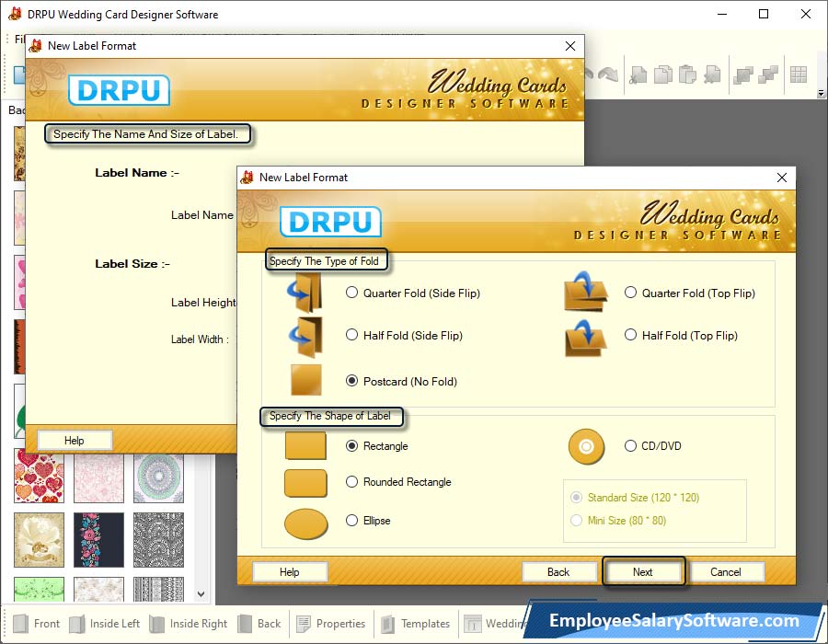Click the Send to Back icon
The width and height of the screenshot is (828, 644).
tap(768, 75)
